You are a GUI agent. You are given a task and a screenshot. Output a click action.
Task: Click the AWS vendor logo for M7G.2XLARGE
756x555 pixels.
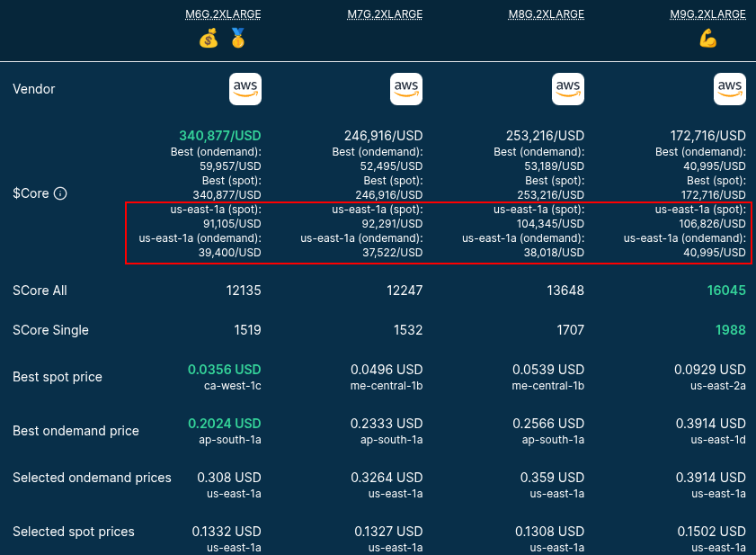tap(406, 89)
